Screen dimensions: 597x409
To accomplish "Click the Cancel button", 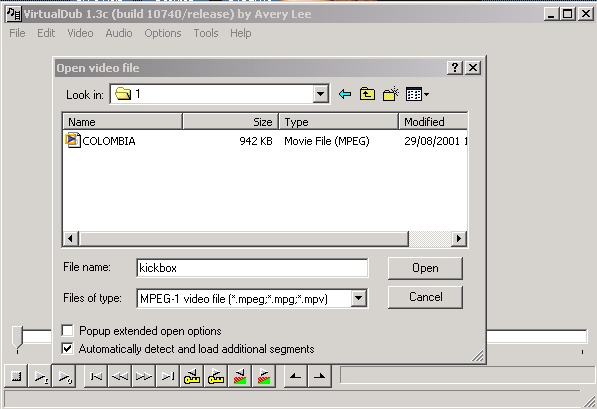I will point(425,297).
